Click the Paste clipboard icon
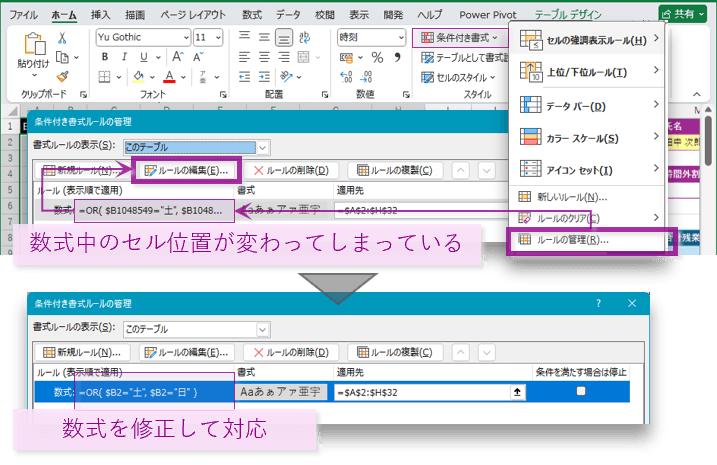This screenshot has width=717, height=465. (x=35, y=44)
